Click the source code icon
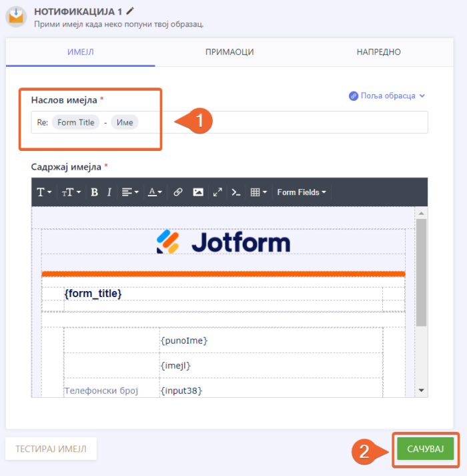The image size is (467, 476). 236,192
